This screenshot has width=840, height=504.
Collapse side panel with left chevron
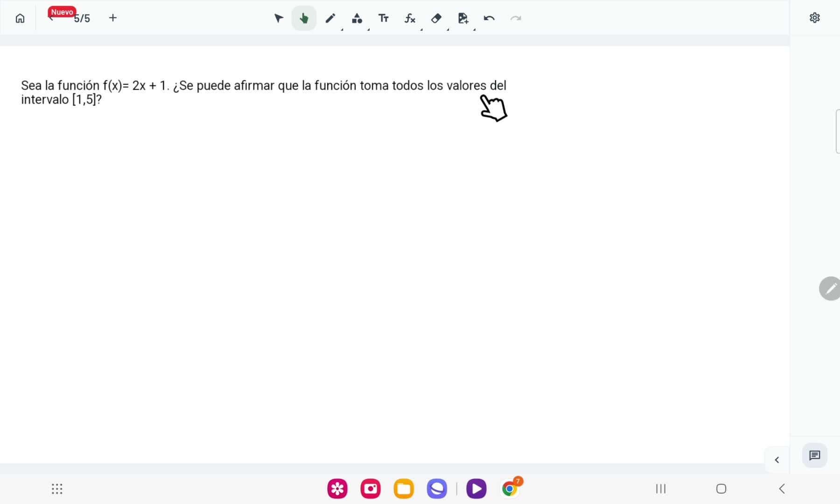tap(777, 460)
